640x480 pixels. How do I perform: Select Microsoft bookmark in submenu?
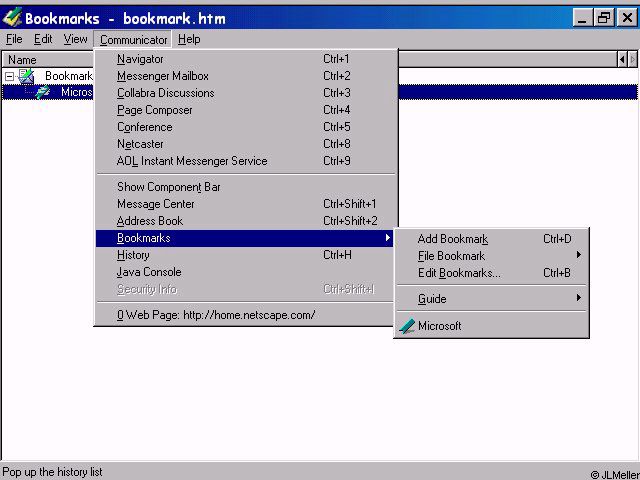tap(491, 326)
